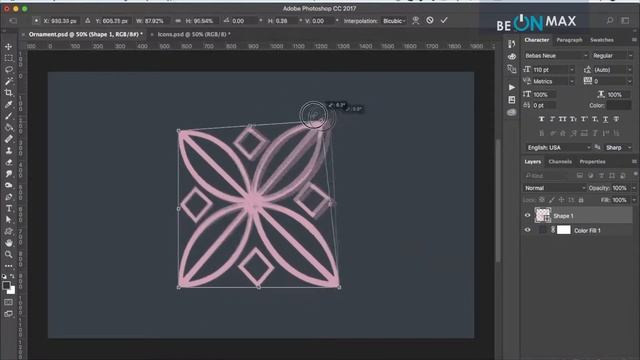Click the text Color swatch in Character panel
The height and width of the screenshot is (360, 640).
click(x=618, y=105)
